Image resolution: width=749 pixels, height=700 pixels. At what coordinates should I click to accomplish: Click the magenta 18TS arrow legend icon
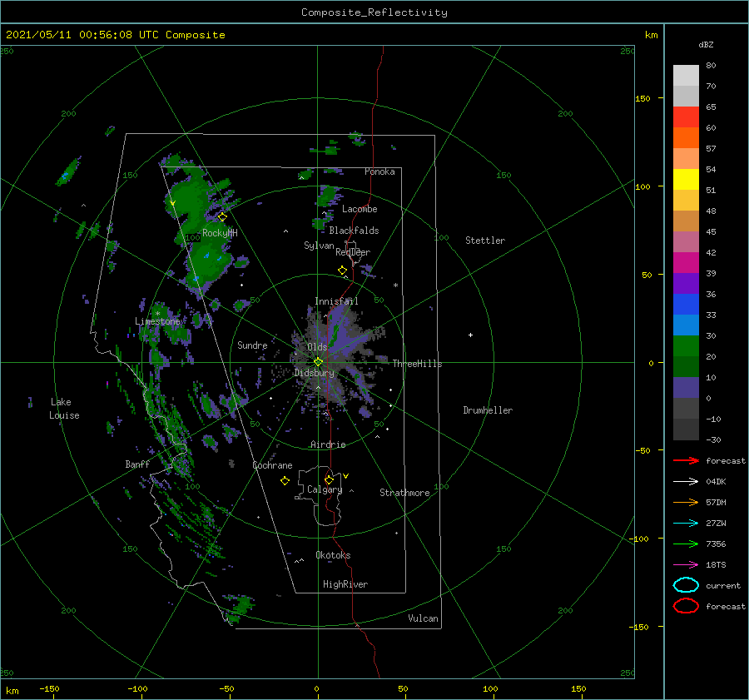pos(686,565)
